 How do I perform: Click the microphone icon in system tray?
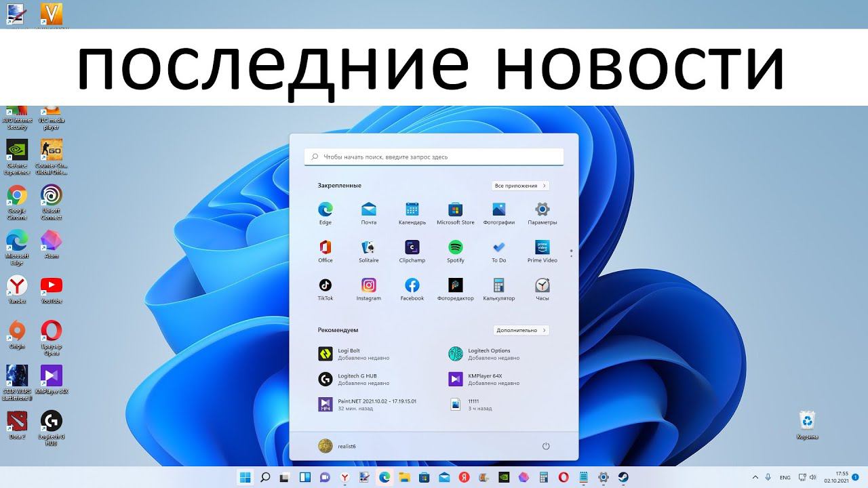(x=768, y=477)
